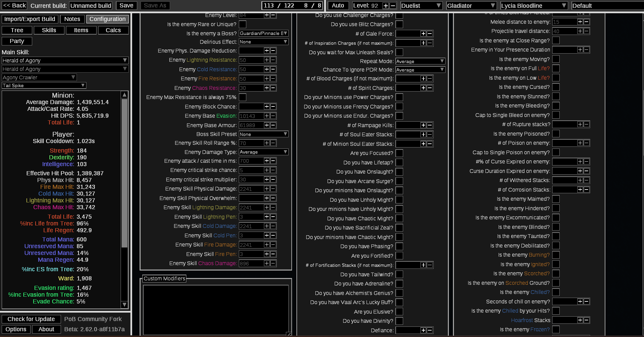Decrement Enemy Base Armour value
The width and height of the screenshot is (644, 337).
click(273, 125)
